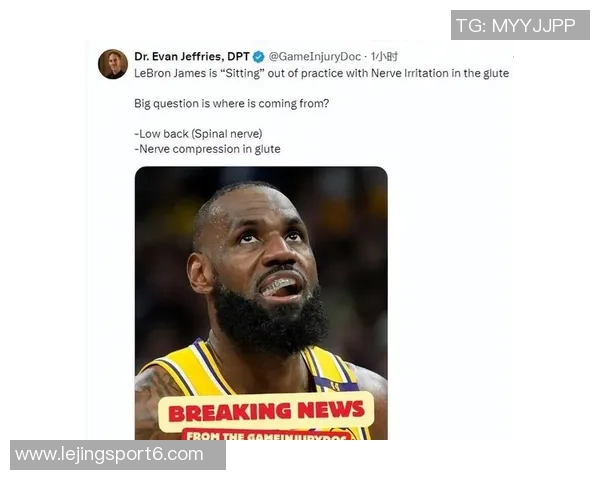Open the attached tweet photo

261,303
